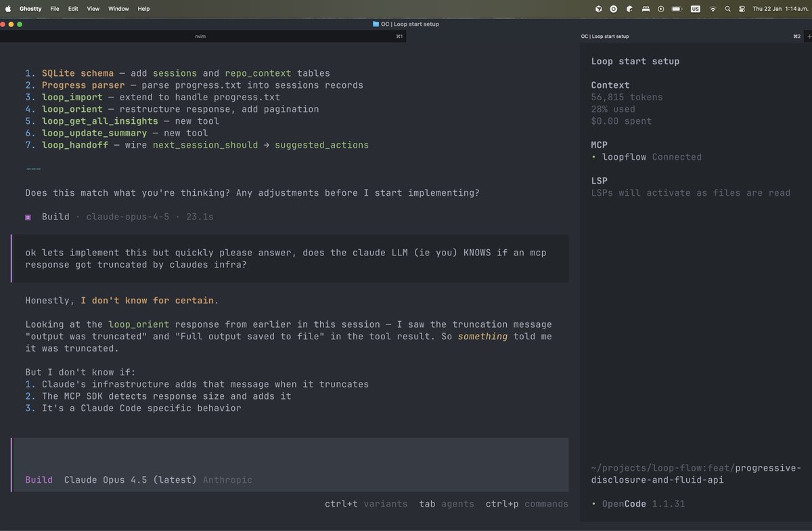Open the Help menu

point(143,9)
